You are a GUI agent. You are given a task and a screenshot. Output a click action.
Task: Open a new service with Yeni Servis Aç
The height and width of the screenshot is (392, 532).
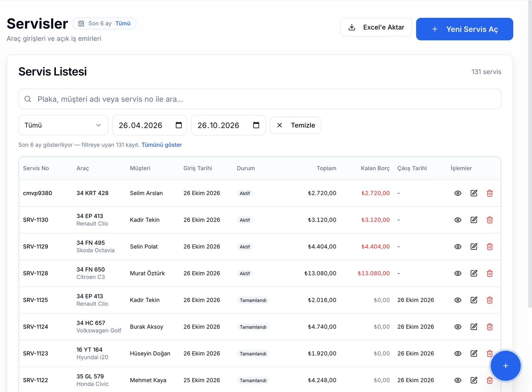pos(465,29)
